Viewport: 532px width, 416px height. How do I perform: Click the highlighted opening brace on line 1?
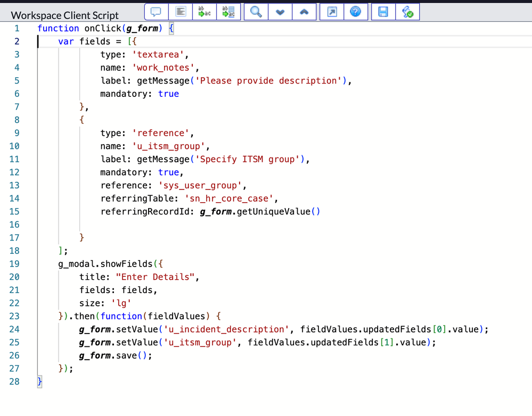[x=171, y=29]
